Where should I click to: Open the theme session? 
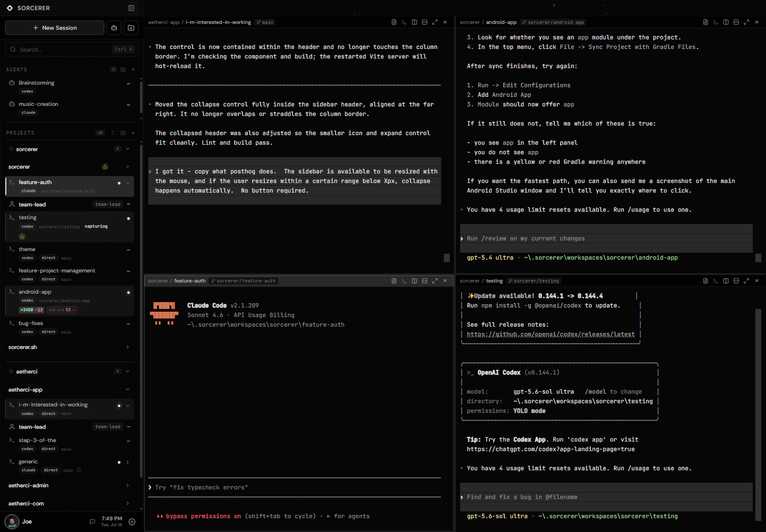click(x=70, y=253)
